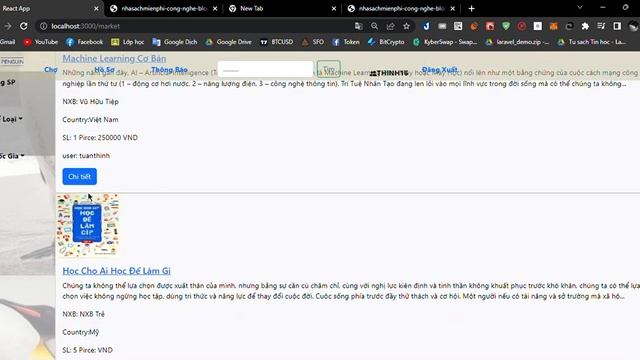
Task: Open the media control playlist icon
Action: pyautogui.click(x=601, y=26)
